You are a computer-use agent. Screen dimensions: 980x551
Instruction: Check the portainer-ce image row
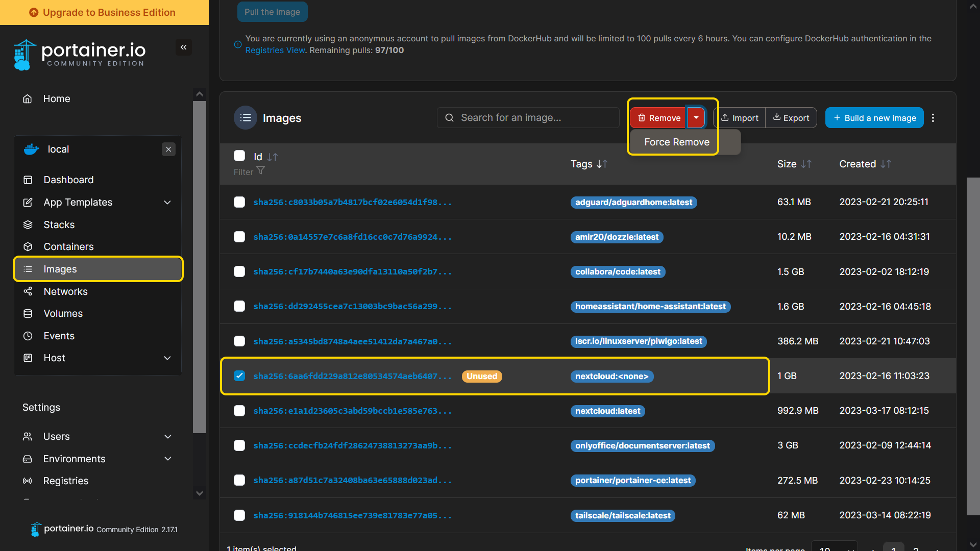coord(239,480)
